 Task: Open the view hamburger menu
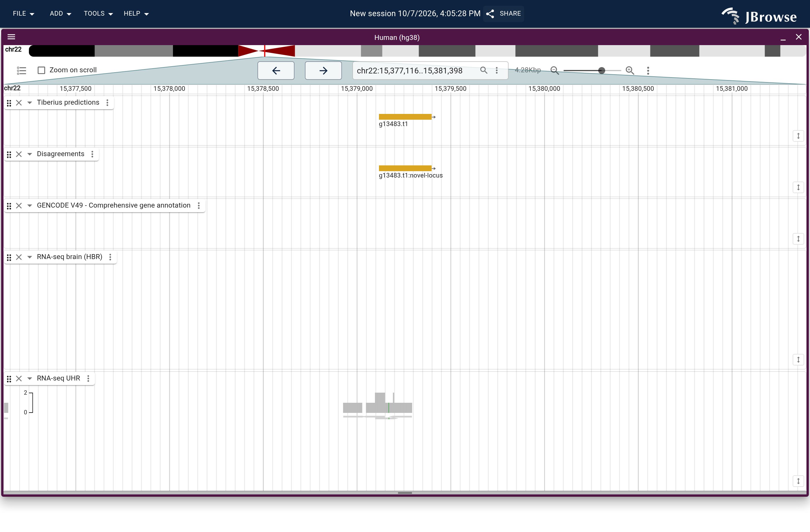(x=11, y=37)
